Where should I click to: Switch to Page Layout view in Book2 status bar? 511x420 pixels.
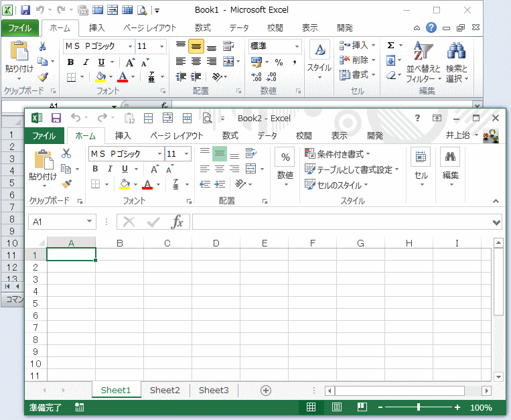point(337,407)
